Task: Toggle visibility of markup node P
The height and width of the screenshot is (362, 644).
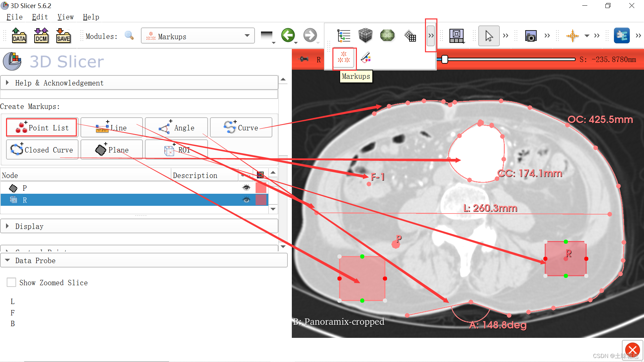Action: click(x=246, y=188)
